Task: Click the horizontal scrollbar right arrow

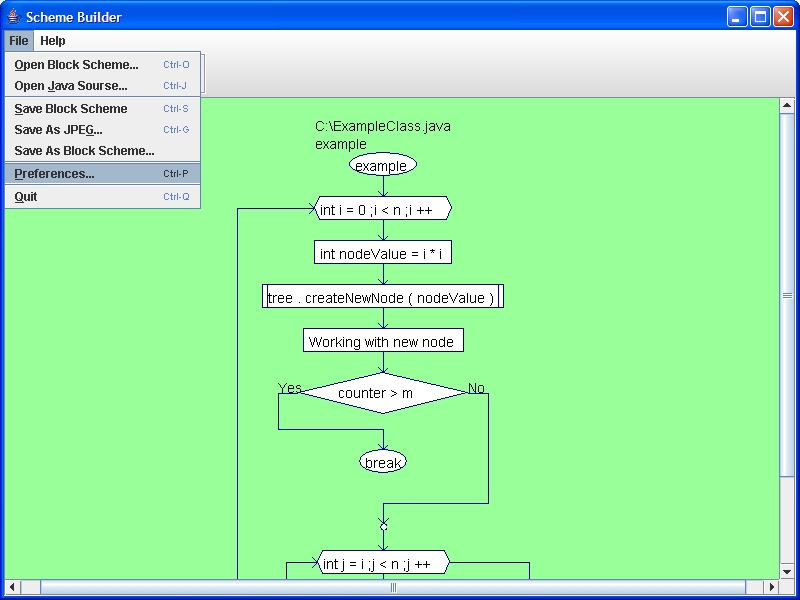Action: point(772,587)
